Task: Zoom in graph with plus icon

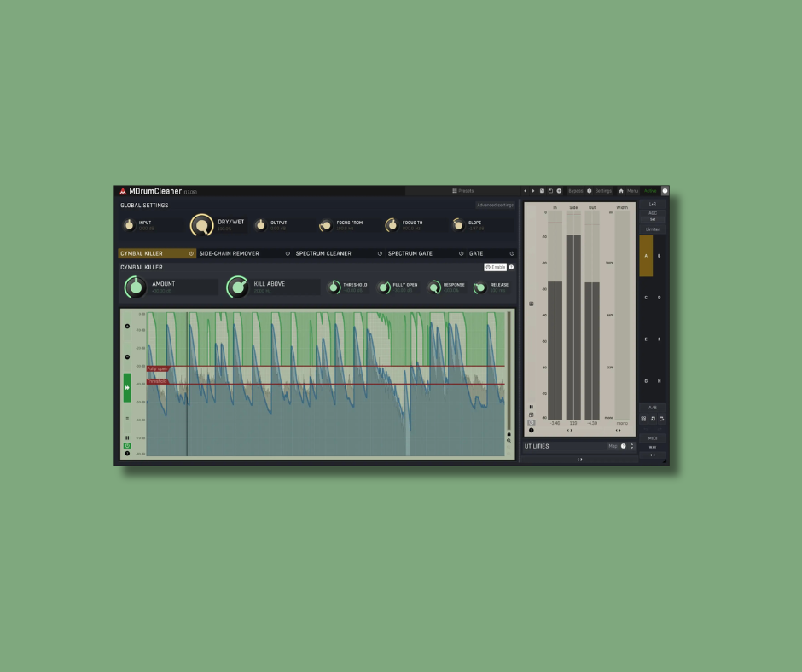Action: point(127,327)
